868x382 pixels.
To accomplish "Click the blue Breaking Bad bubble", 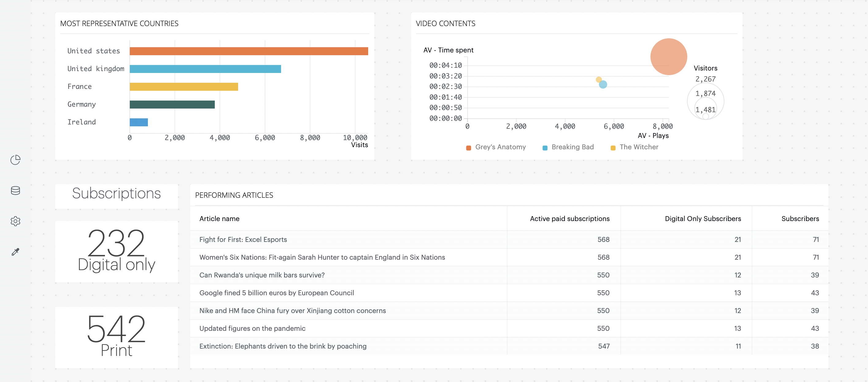I will [603, 85].
